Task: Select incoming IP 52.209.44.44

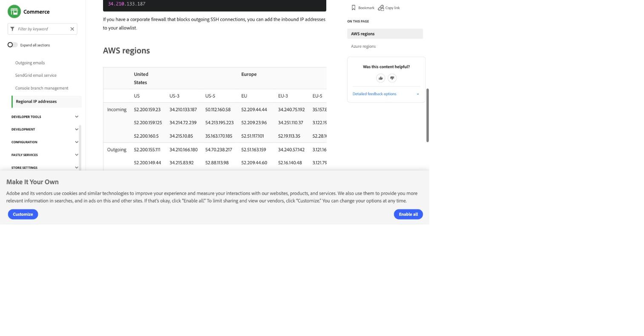Action: (x=254, y=110)
